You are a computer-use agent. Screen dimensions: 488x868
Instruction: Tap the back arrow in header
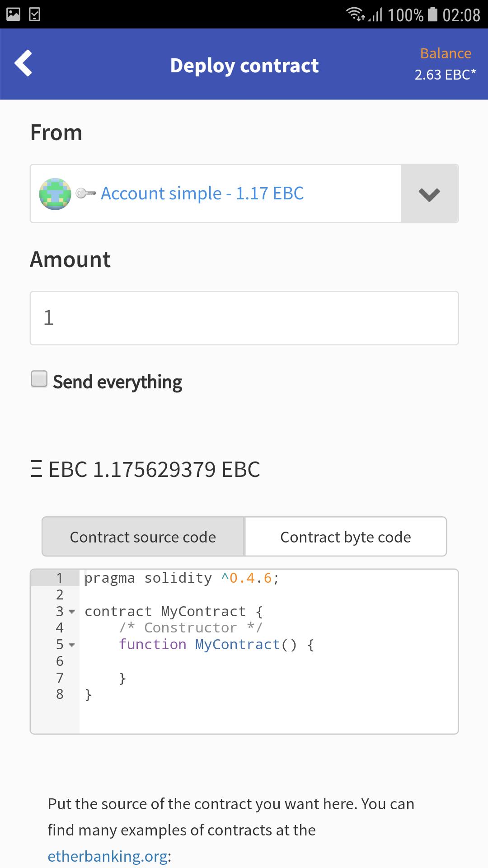(x=23, y=63)
